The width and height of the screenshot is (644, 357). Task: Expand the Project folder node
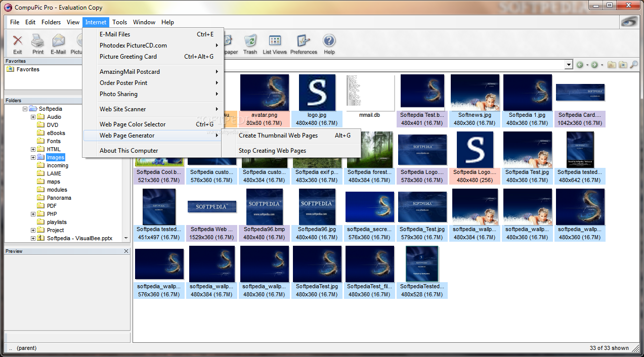(33, 230)
